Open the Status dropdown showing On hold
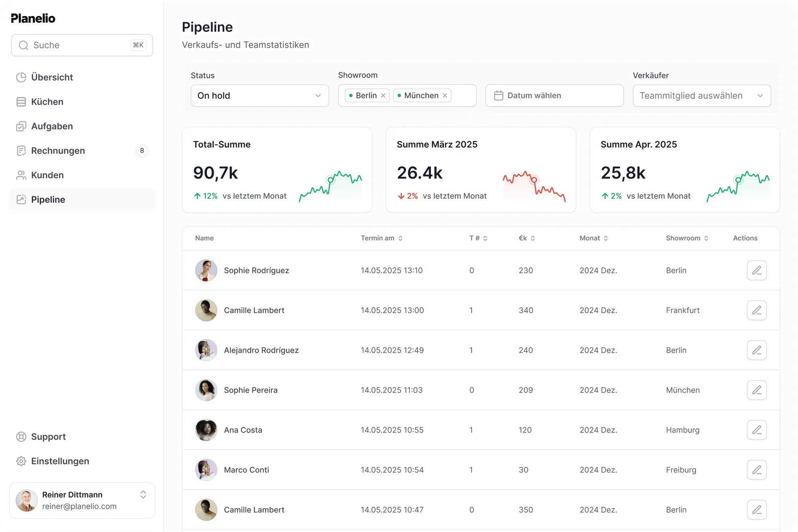The image size is (798, 532). point(260,95)
